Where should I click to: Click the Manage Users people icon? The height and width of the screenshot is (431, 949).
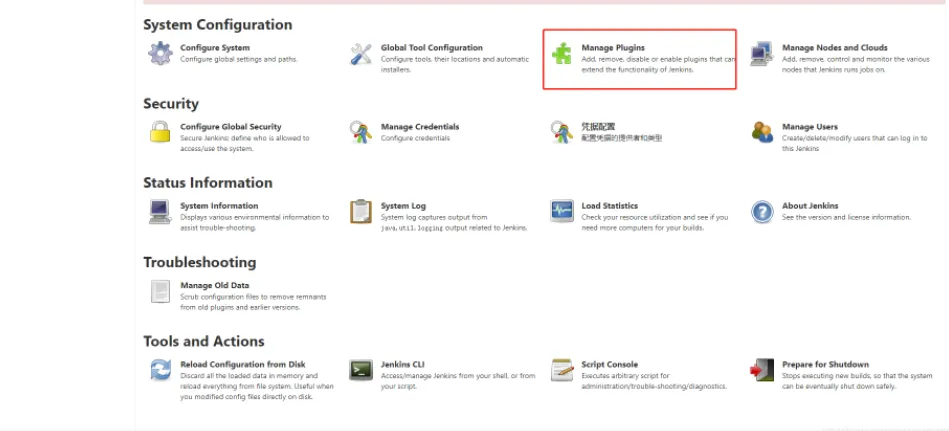tap(762, 132)
